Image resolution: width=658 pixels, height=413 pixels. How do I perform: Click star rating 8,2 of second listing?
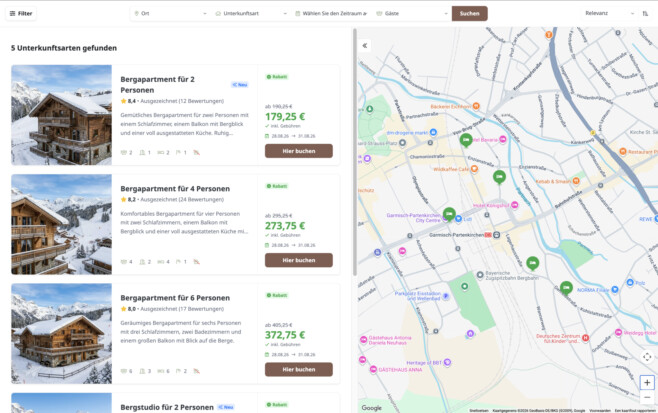128,200
